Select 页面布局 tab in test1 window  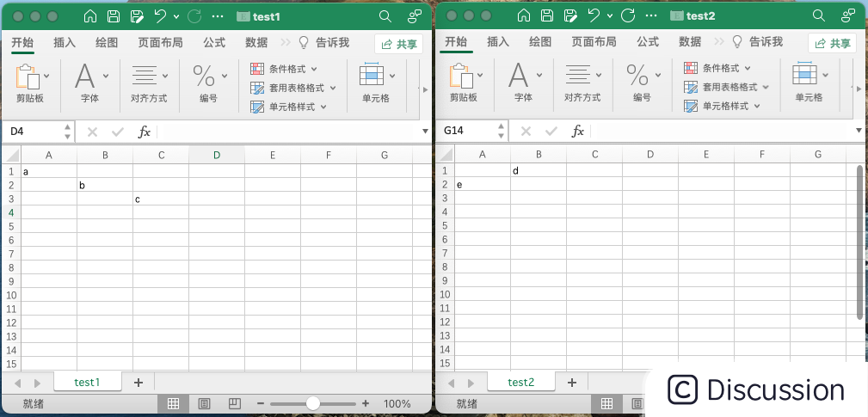coord(160,43)
